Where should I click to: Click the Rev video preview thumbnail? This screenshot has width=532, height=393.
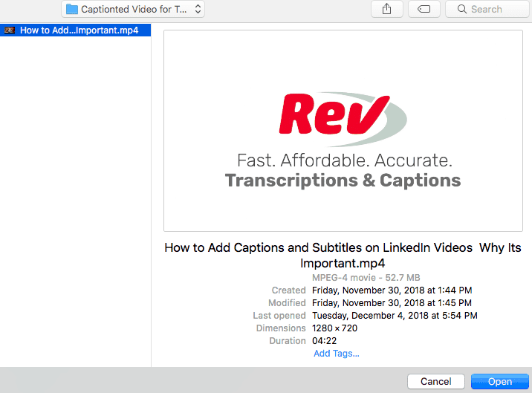[343, 131]
